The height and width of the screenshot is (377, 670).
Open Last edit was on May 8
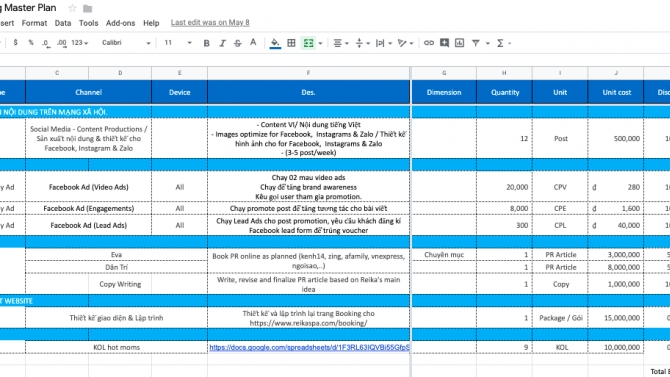(210, 23)
